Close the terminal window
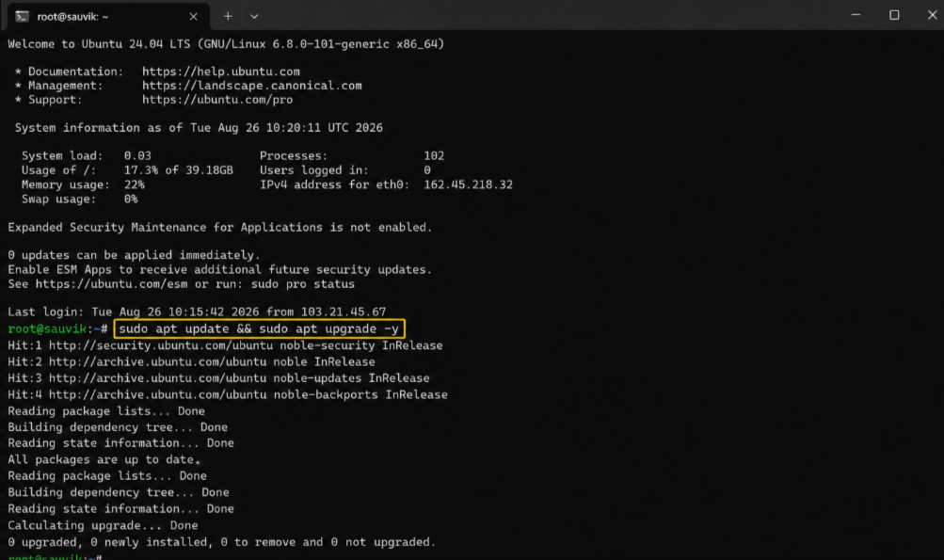 (932, 15)
